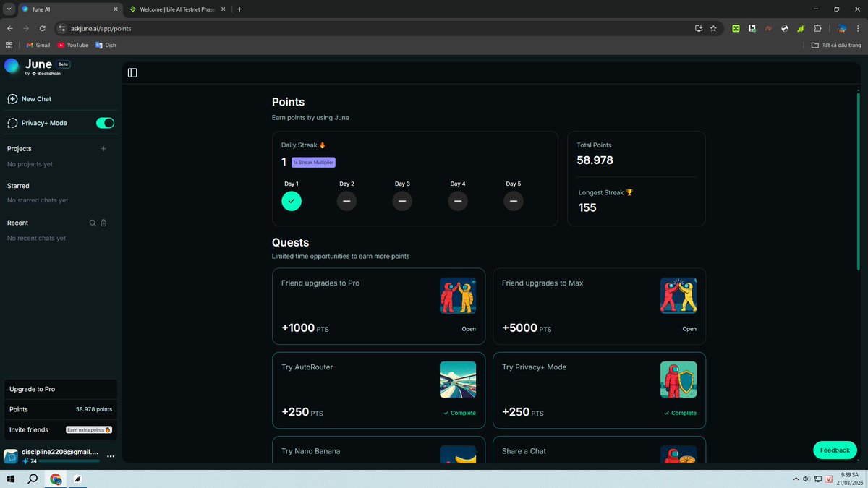
Task: Open the dice extension icon
Action: [752, 28]
